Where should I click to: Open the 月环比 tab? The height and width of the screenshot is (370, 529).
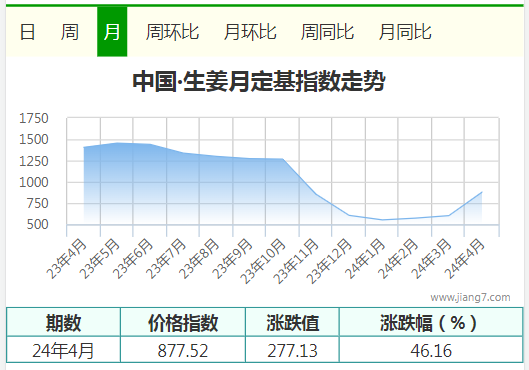pyautogui.click(x=250, y=32)
